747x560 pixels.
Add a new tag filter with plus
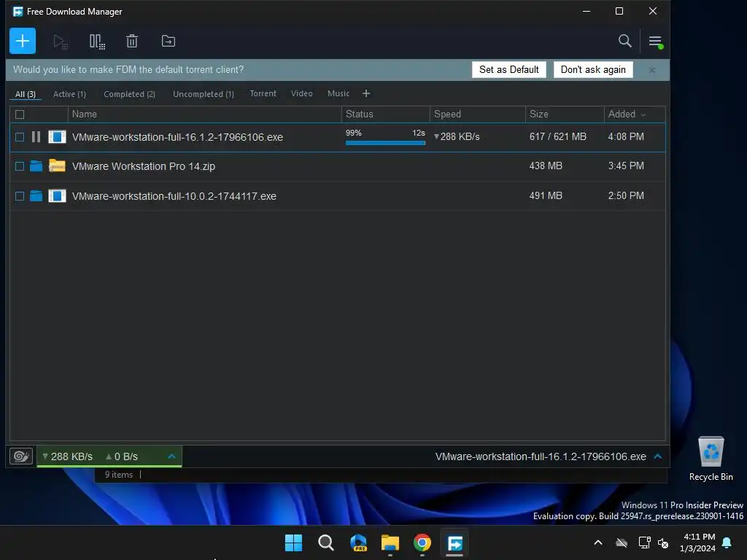click(x=366, y=93)
